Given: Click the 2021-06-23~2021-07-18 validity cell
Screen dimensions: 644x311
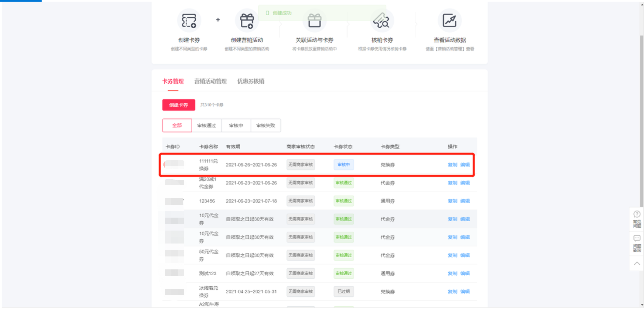Looking at the screenshot, I should pos(251,201).
